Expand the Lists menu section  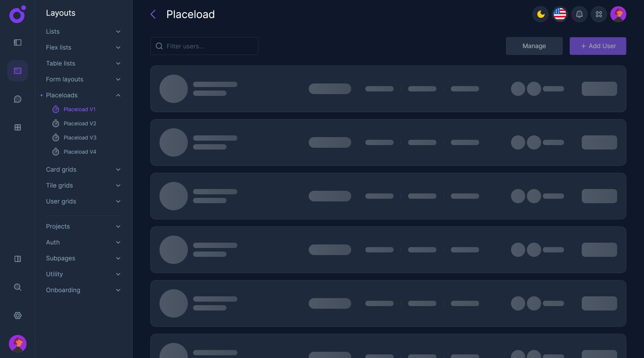83,31
